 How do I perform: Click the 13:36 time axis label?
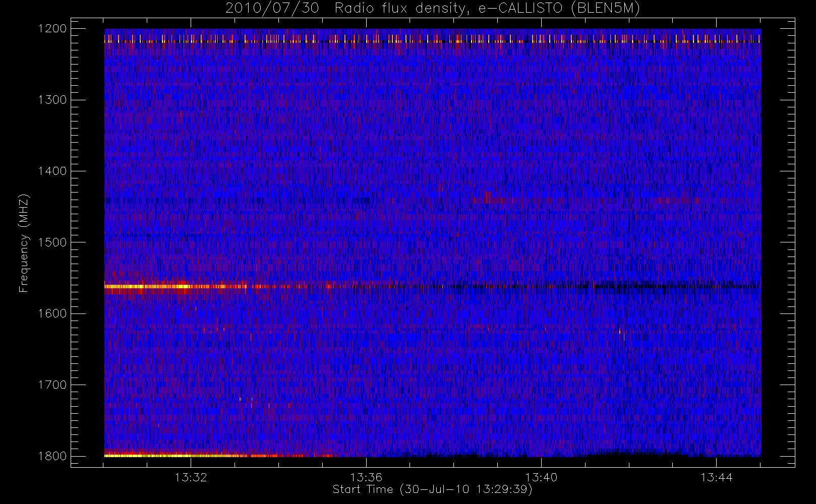click(x=366, y=477)
